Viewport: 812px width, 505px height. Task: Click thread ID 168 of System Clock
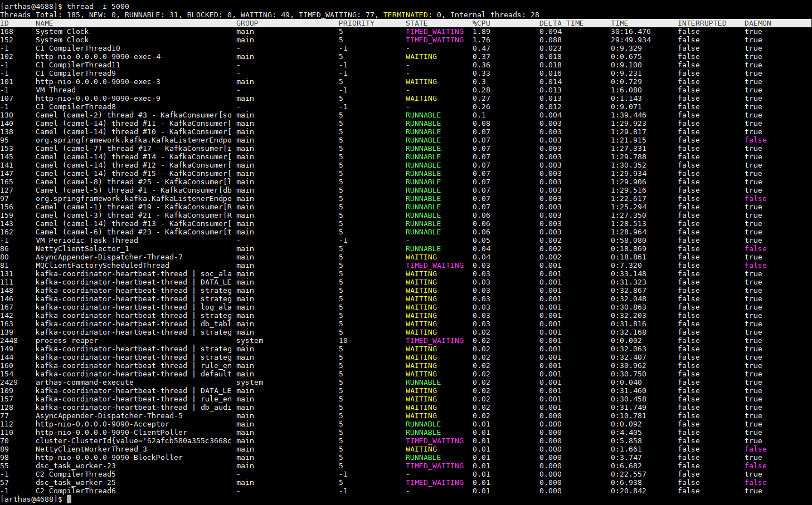[7, 32]
